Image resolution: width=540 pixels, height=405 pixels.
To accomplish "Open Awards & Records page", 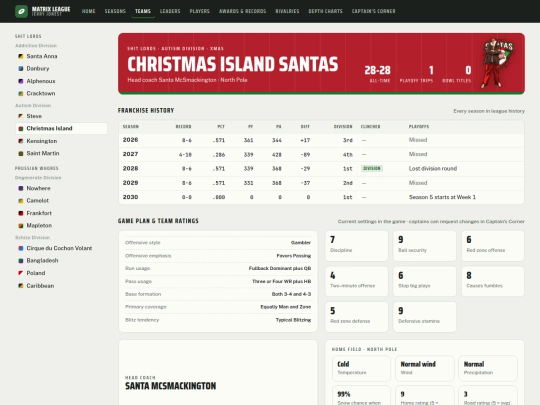I will 242,11.
